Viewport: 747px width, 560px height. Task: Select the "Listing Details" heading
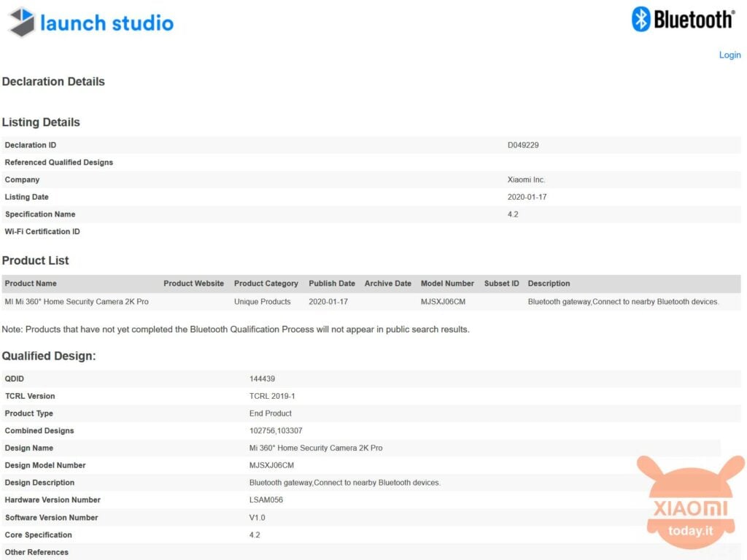click(x=41, y=122)
